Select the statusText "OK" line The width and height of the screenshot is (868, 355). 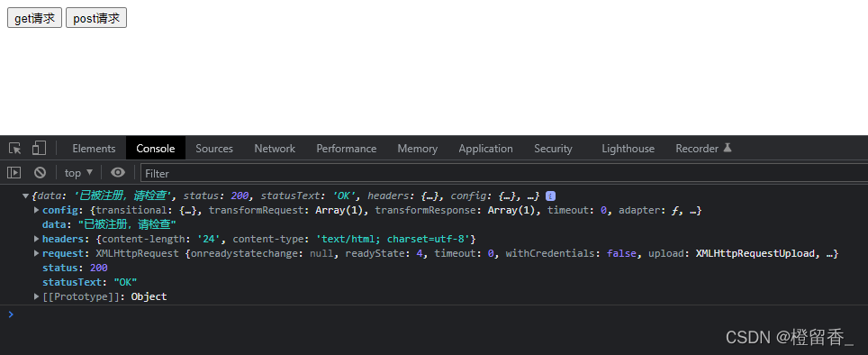point(90,282)
